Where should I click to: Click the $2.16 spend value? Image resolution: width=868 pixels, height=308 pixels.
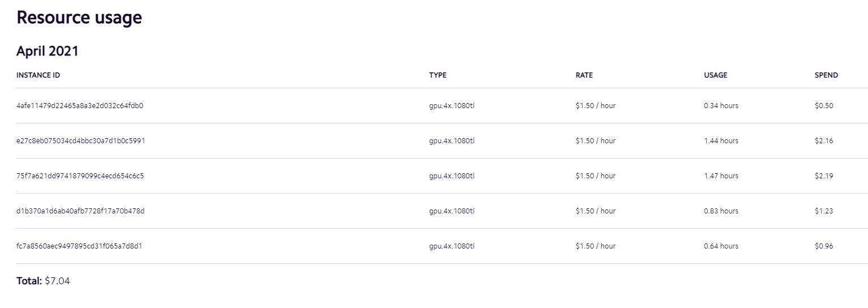pos(824,141)
